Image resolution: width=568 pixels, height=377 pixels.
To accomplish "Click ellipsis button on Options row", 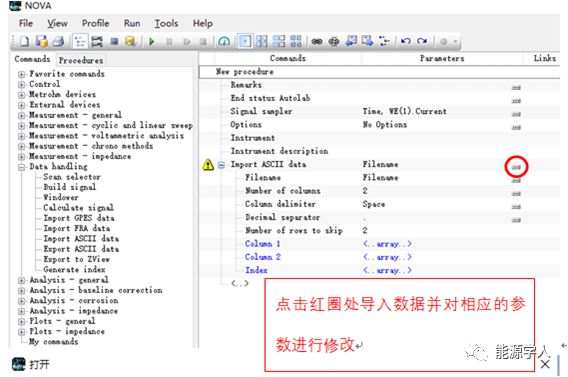I will point(516,127).
